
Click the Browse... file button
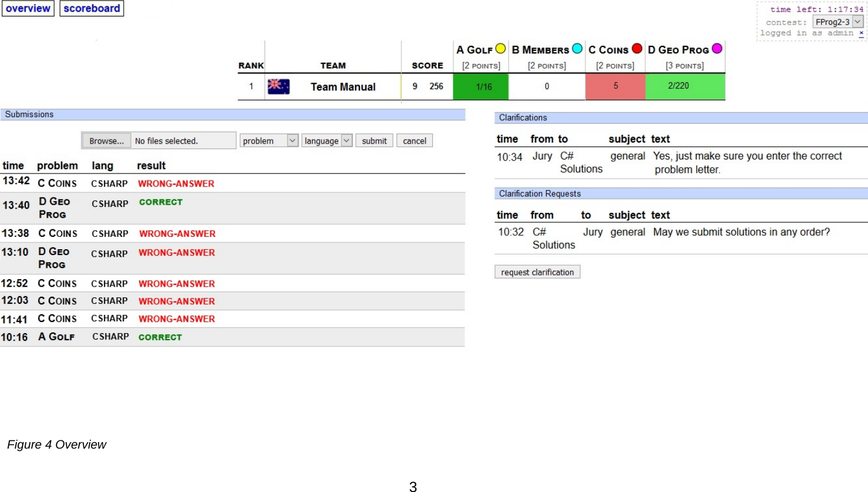pyautogui.click(x=106, y=141)
